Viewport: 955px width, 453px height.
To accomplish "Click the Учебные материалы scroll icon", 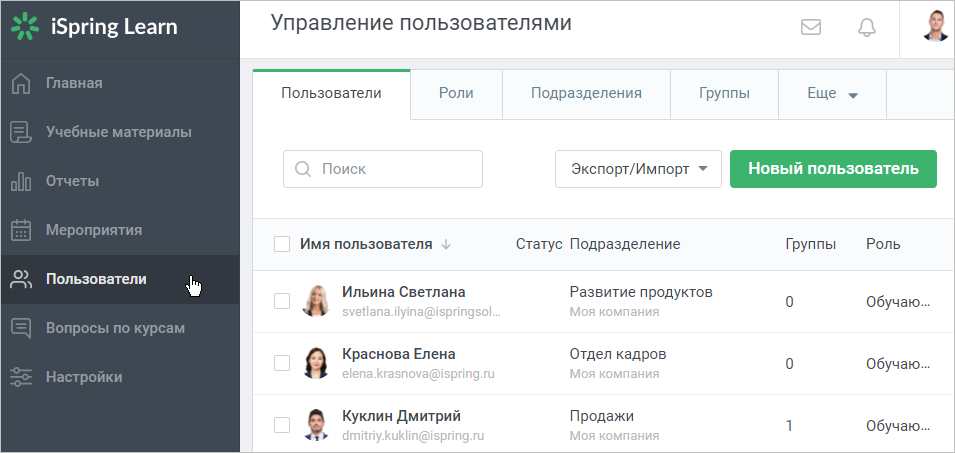I will [21, 132].
